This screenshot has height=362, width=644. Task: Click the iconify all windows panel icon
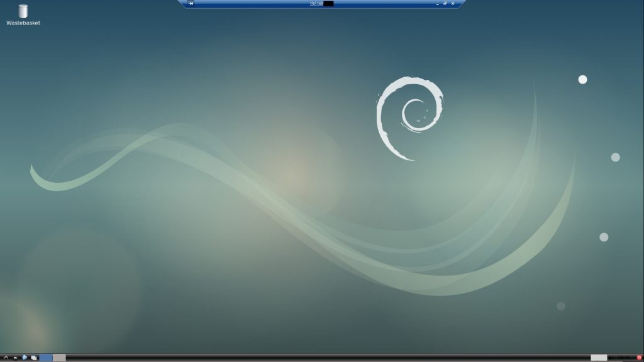coord(34,358)
